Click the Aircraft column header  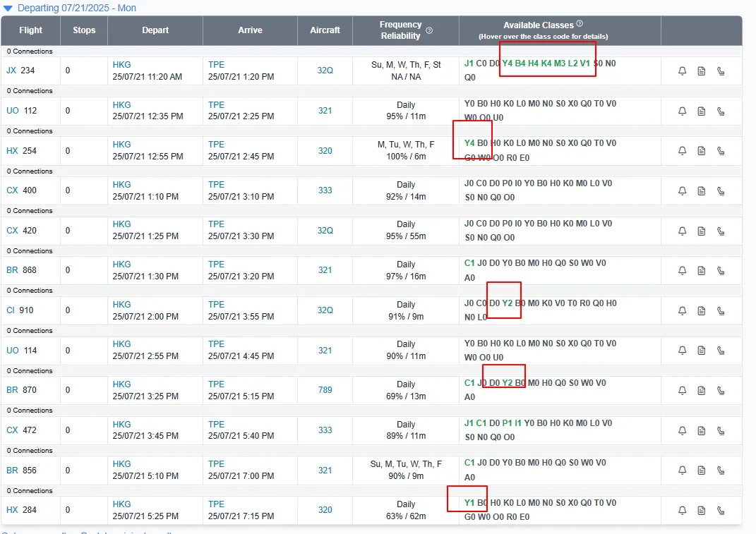click(325, 30)
